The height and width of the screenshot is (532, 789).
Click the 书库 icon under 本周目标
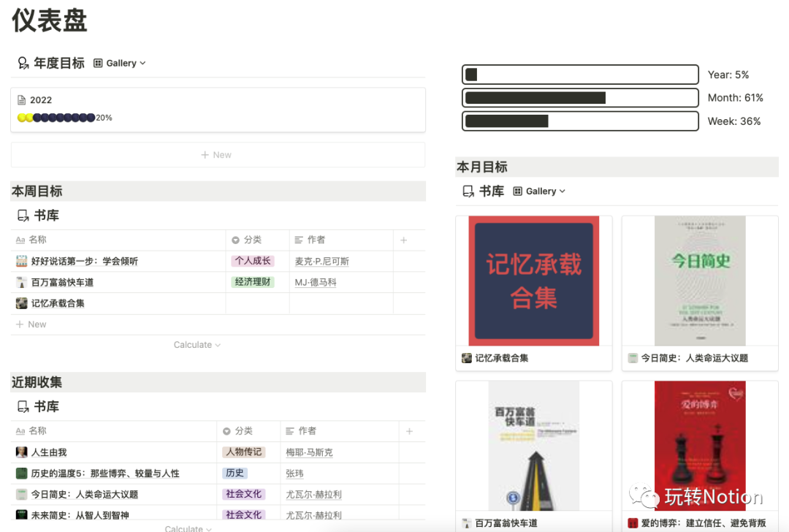point(23,216)
